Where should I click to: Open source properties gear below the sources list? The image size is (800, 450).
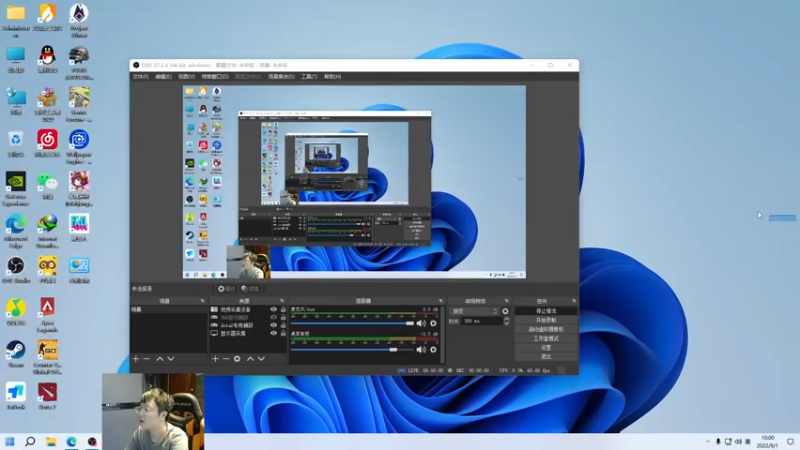[x=237, y=358]
